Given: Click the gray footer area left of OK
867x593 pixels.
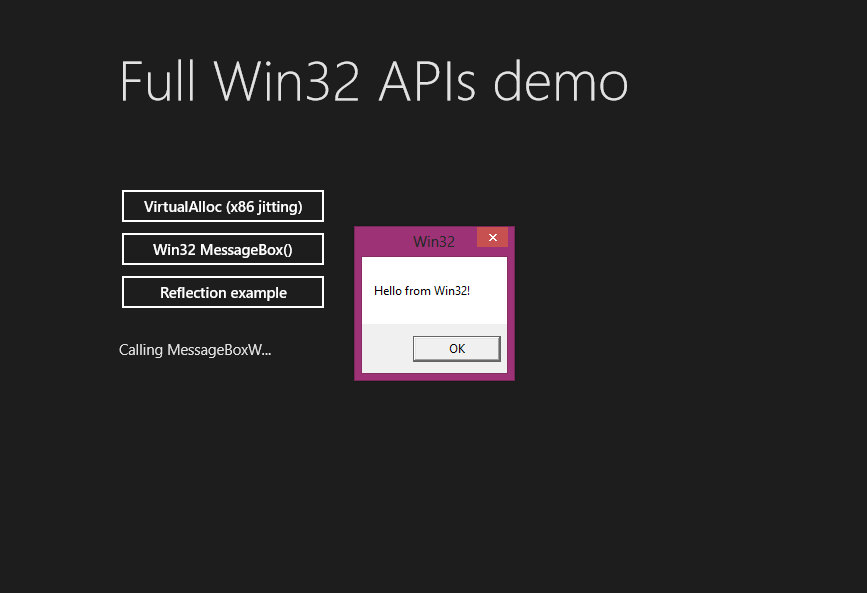Looking at the screenshot, I should coord(387,348).
